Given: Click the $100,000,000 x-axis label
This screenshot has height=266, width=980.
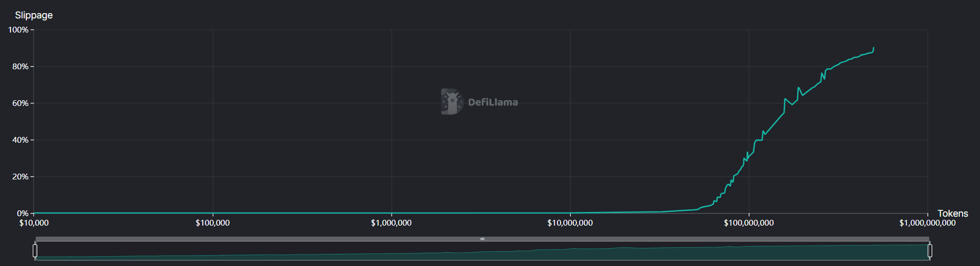Looking at the screenshot, I should pyautogui.click(x=749, y=223).
